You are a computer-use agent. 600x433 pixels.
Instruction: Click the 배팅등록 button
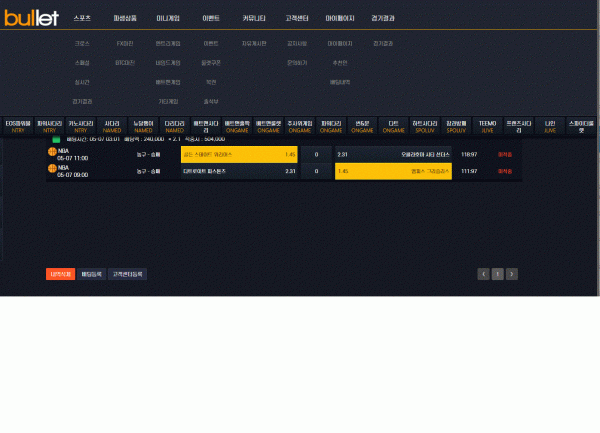[91, 274]
